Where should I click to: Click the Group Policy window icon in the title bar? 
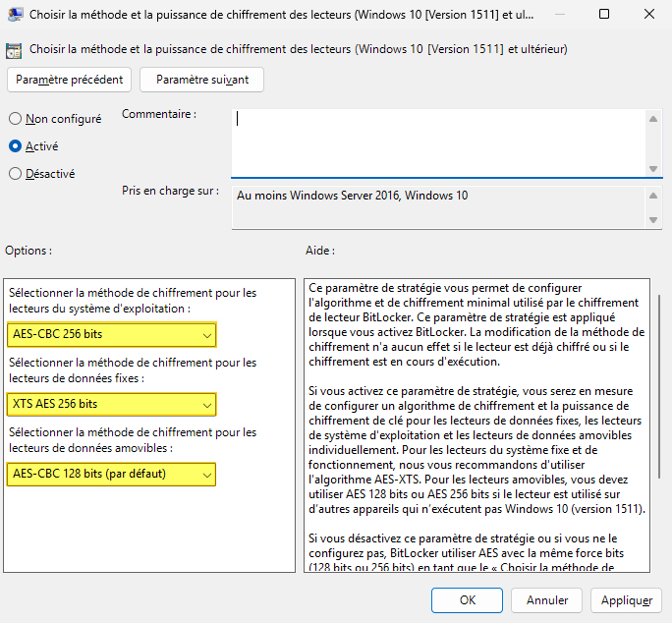(x=15, y=14)
